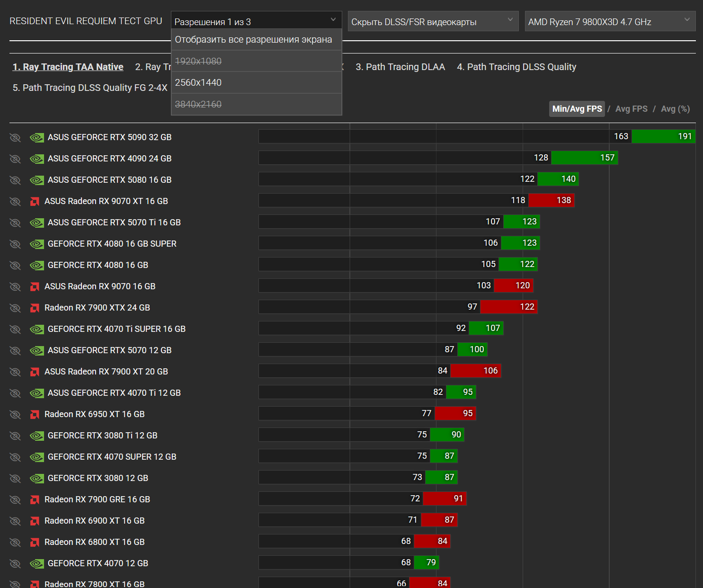Image resolution: width=703 pixels, height=588 pixels.
Task: Hide the ASUS GeForce RTX 4090 24 GB row
Action: pos(15,159)
